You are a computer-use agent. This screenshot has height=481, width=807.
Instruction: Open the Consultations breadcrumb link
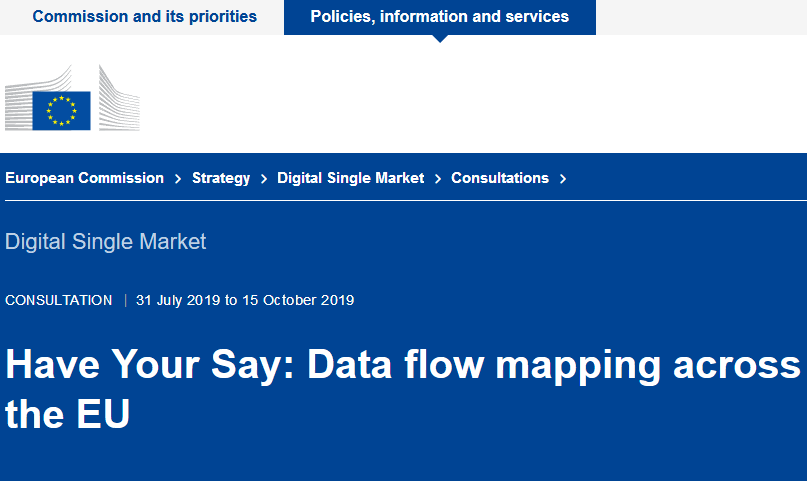[x=500, y=178]
